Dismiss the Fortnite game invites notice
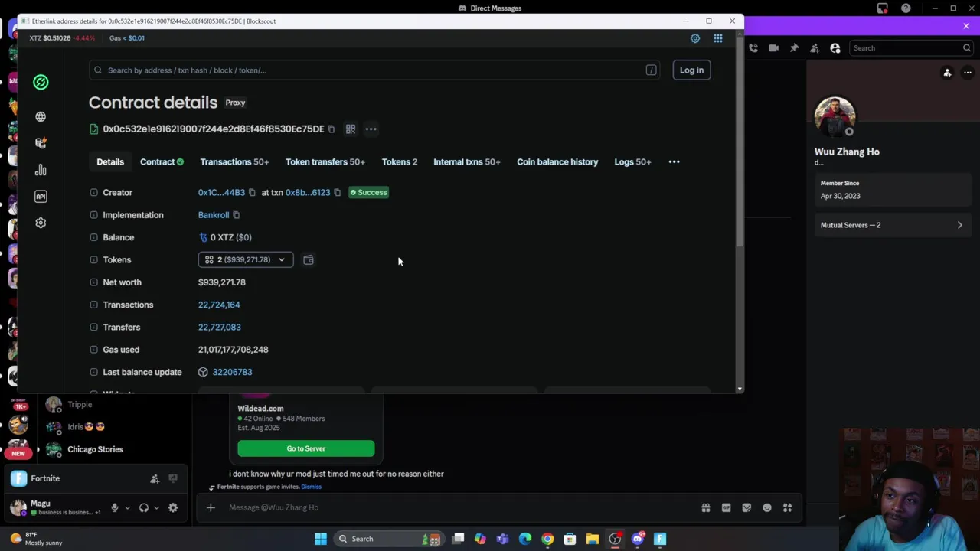The height and width of the screenshot is (551, 980). click(x=311, y=487)
